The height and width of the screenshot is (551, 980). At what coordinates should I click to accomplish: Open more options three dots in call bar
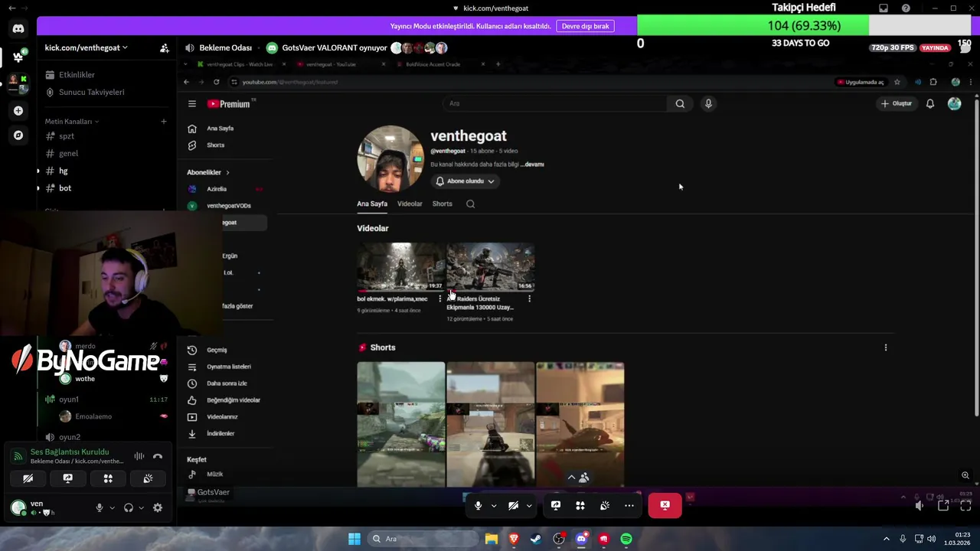point(629,505)
